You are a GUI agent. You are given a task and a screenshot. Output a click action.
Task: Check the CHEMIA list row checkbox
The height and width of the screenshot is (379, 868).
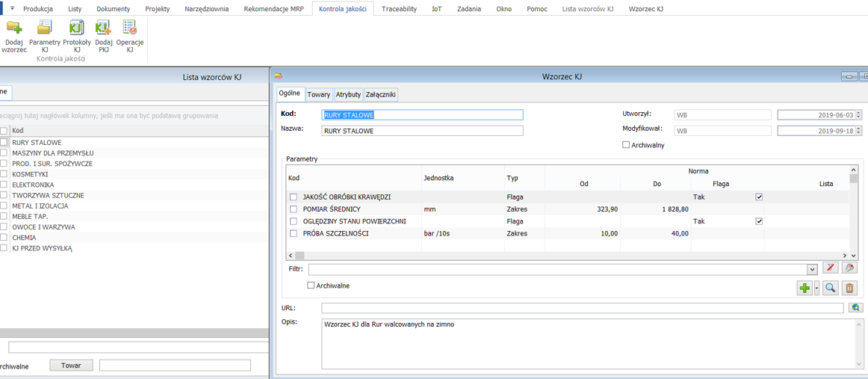click(x=3, y=237)
